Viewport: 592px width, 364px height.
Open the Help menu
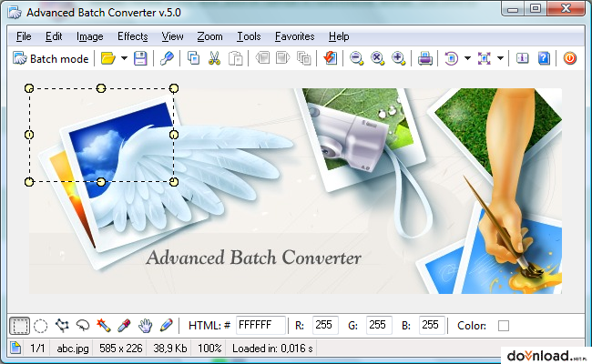[x=339, y=36]
